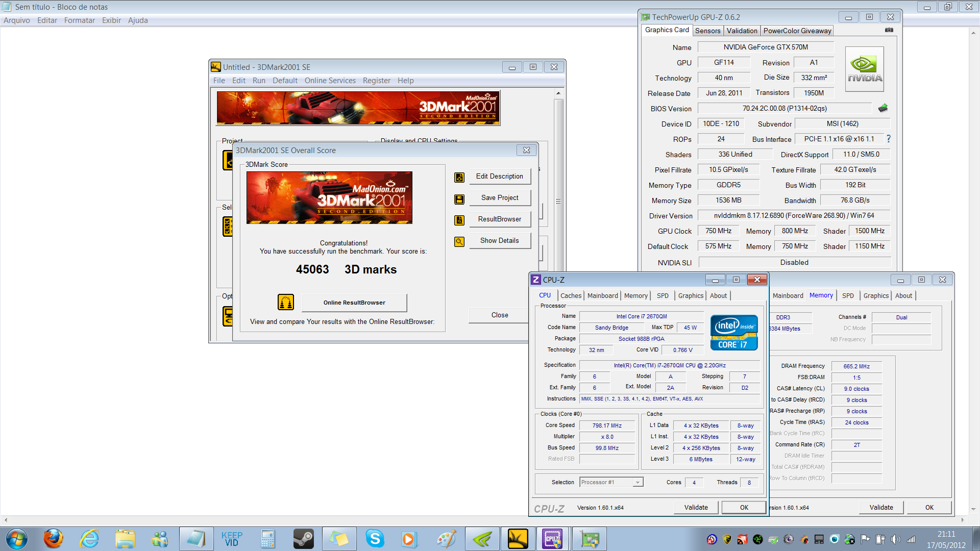The width and height of the screenshot is (980, 551).
Task: Open the Formatar menu in Notepad
Action: (80, 20)
